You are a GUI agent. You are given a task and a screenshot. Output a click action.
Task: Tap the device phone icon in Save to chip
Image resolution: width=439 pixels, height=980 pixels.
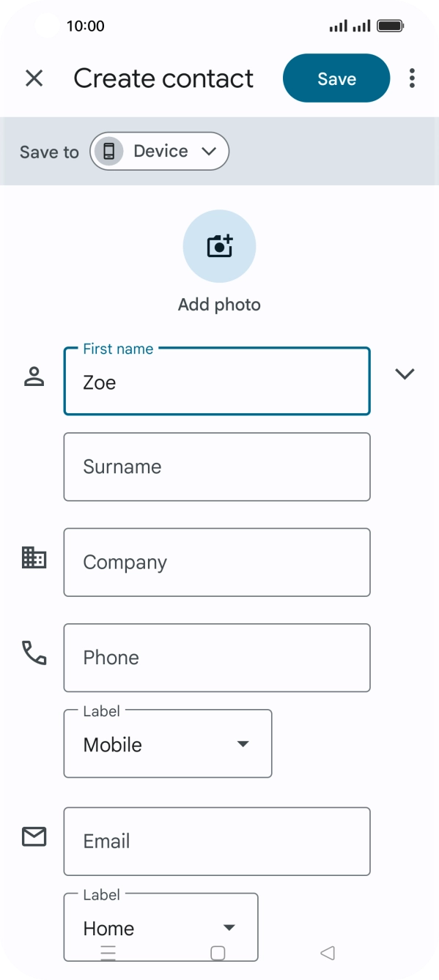[109, 151]
